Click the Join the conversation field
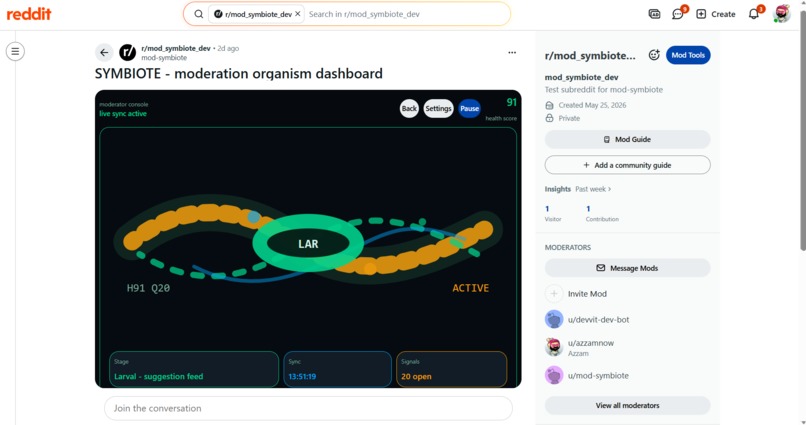Image resolution: width=806 pixels, height=425 pixels. [x=308, y=408]
